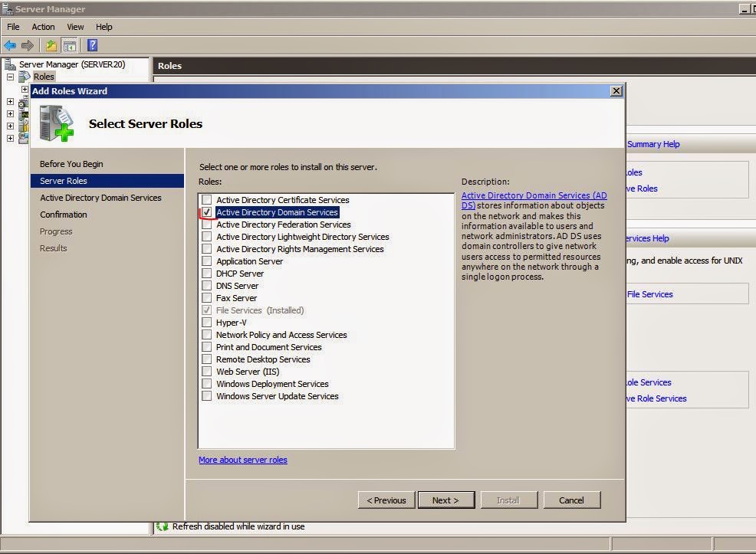Click the Windows Server Update Services label

pos(278,396)
